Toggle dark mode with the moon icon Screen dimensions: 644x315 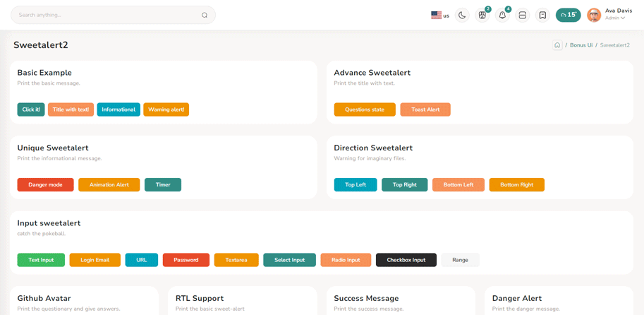pos(462,15)
